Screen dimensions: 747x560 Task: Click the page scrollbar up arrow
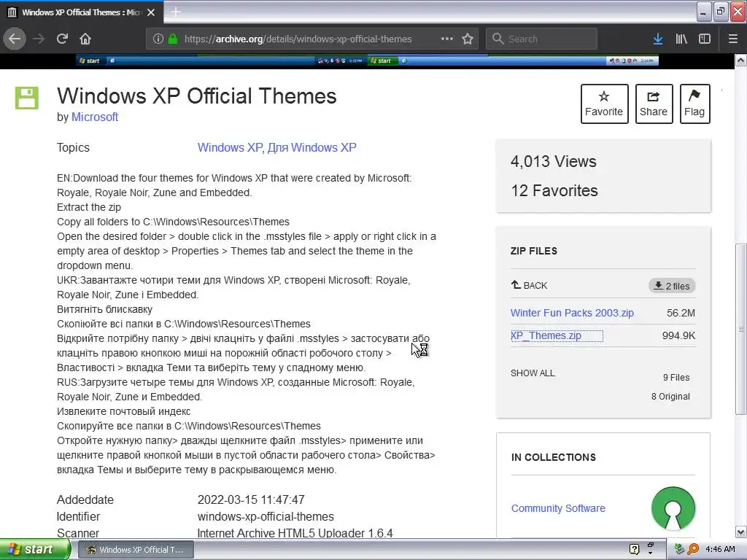click(x=740, y=60)
